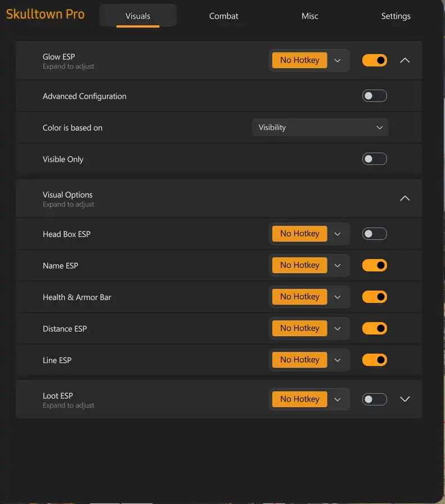The height and width of the screenshot is (504, 445).
Task: Set hotkey via Line ESP's No Hotkey button
Action: click(x=299, y=360)
